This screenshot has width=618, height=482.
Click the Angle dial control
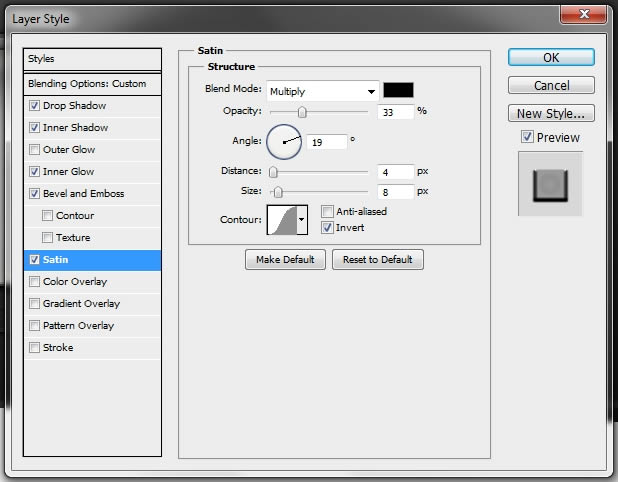[x=284, y=142]
